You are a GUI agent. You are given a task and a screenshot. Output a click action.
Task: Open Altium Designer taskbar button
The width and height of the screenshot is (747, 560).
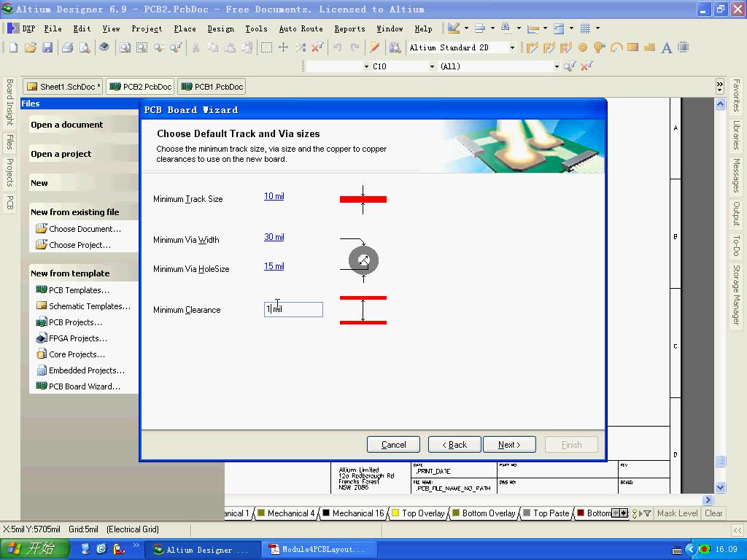(x=203, y=550)
